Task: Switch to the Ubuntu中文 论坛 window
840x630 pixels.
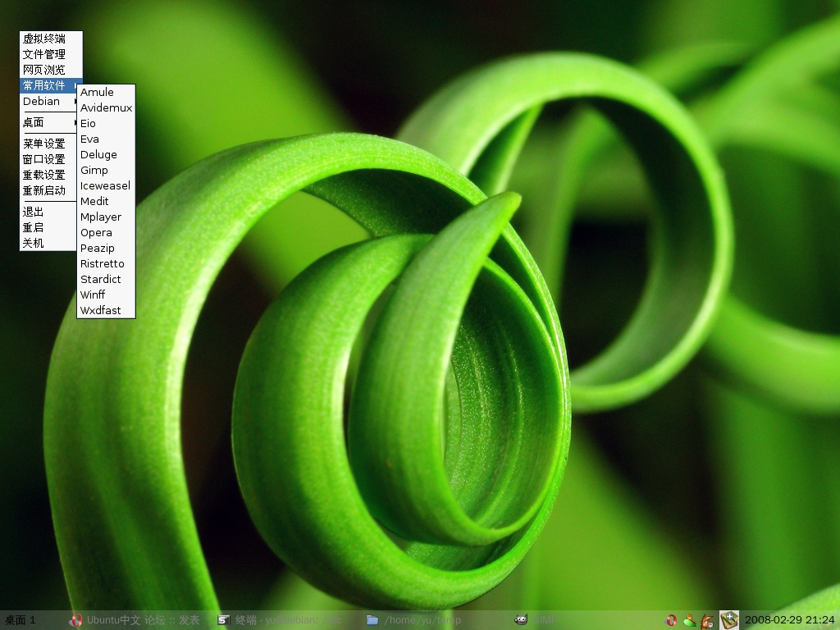Action: (143, 620)
